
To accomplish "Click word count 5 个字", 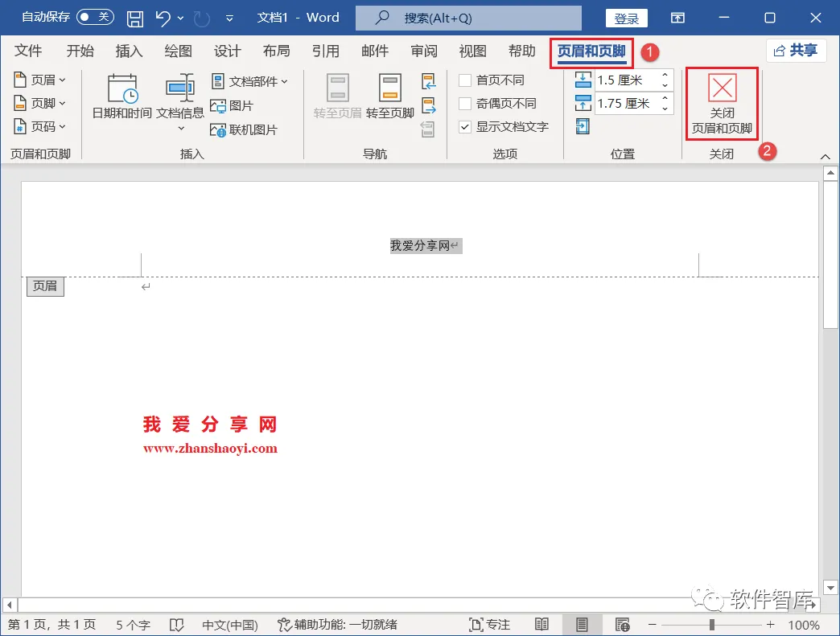I will 133,625.
